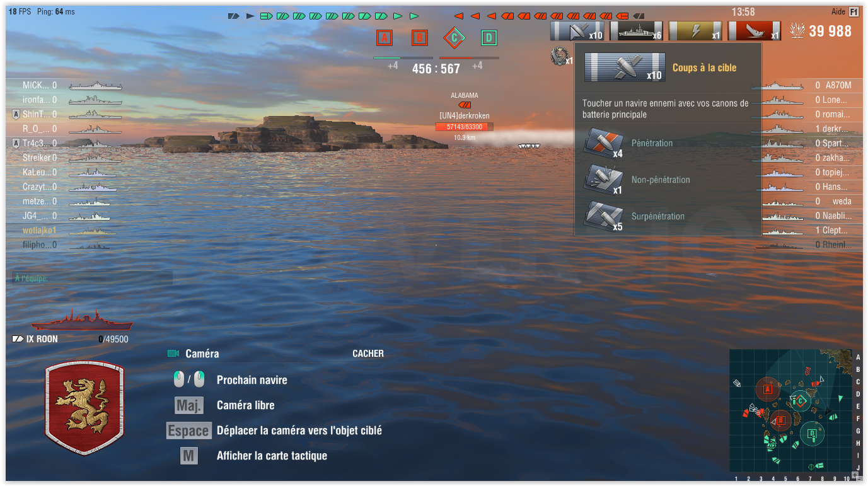Click the 13:58 battle timer
The image size is (868, 486).
pyautogui.click(x=743, y=12)
